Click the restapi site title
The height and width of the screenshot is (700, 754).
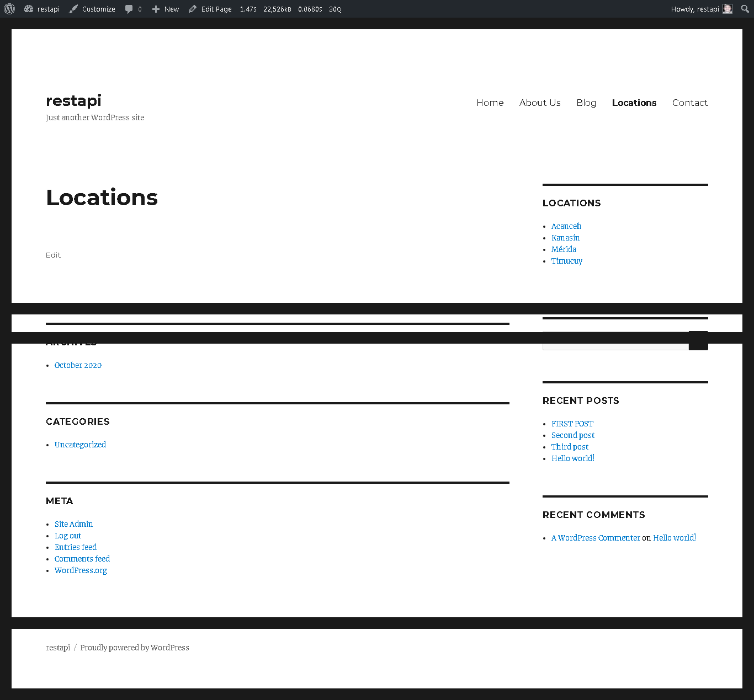73,100
